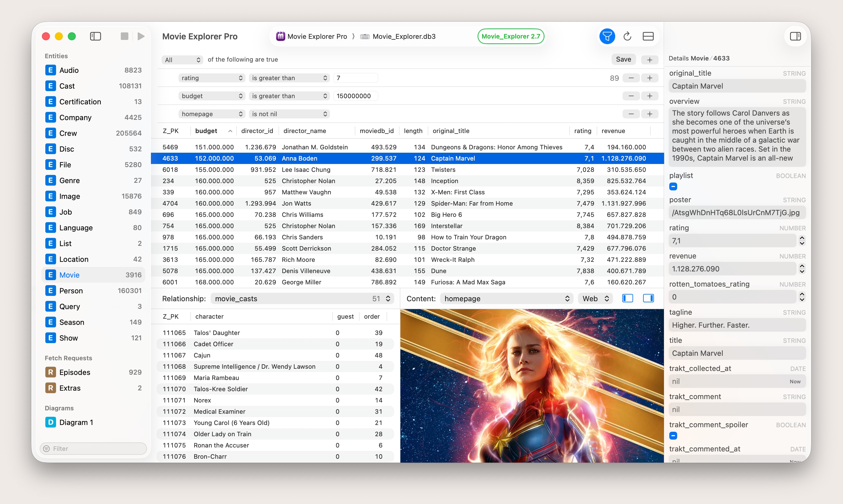
Task: Expand the movie_casts Relationship dropdown
Action: (302, 298)
